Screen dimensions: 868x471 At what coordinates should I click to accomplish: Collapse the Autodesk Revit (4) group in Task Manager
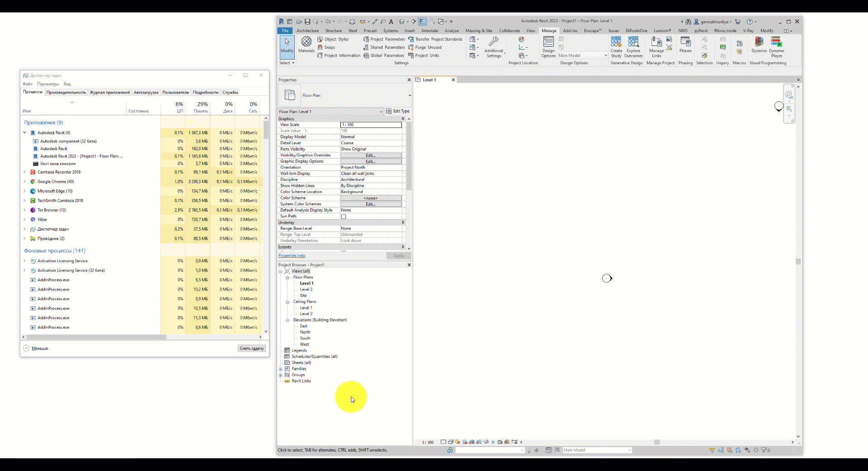(x=25, y=133)
